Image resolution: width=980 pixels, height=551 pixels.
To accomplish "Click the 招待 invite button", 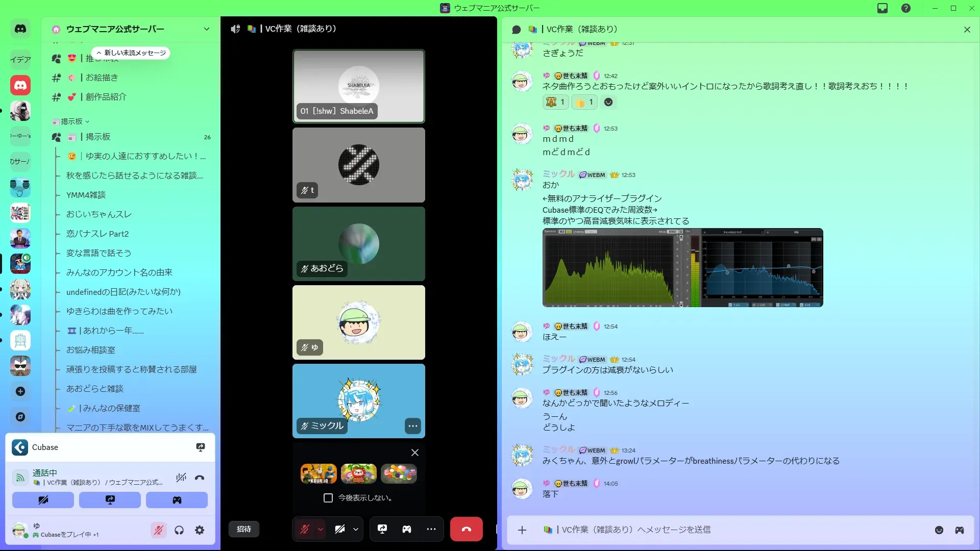I will tap(244, 529).
